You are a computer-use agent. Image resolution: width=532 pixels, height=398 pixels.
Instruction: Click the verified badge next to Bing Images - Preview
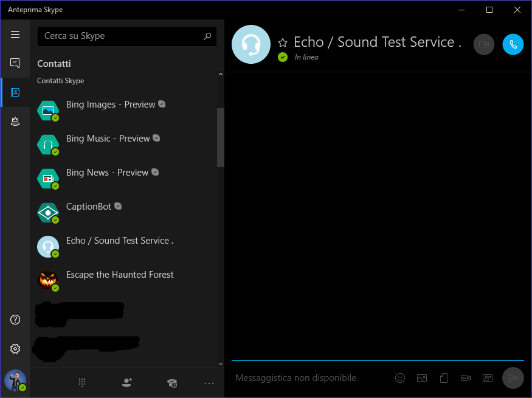tap(162, 104)
